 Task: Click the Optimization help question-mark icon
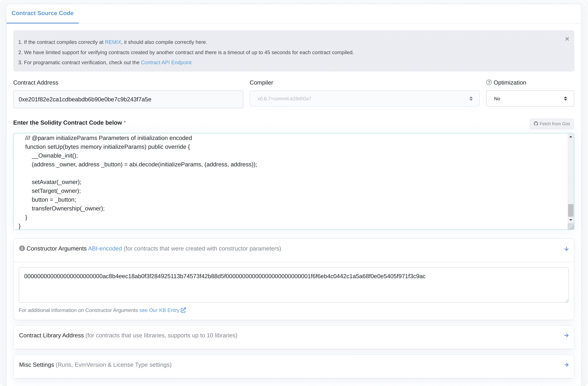(489, 82)
